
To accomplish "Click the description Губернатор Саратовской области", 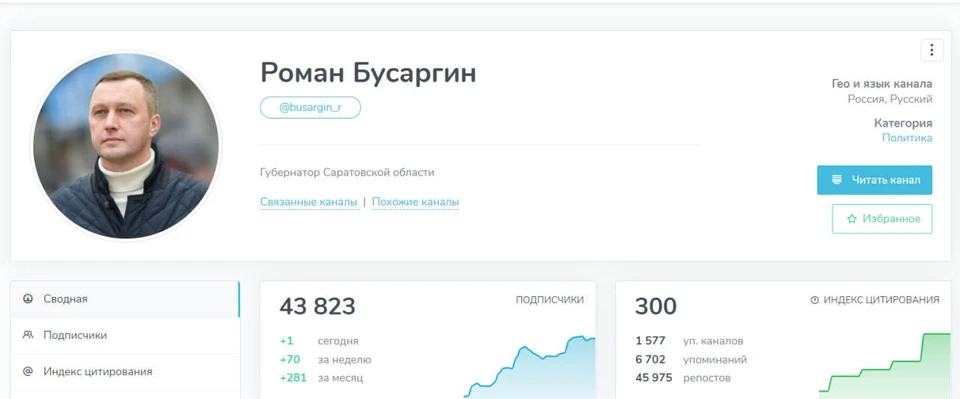I will point(347,173).
